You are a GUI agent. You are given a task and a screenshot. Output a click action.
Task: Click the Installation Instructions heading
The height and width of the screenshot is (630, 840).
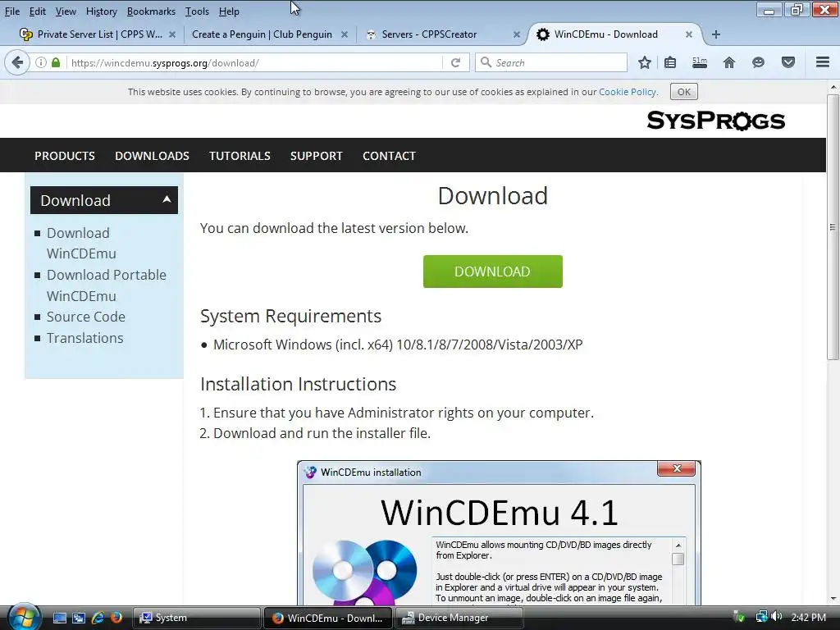point(298,384)
